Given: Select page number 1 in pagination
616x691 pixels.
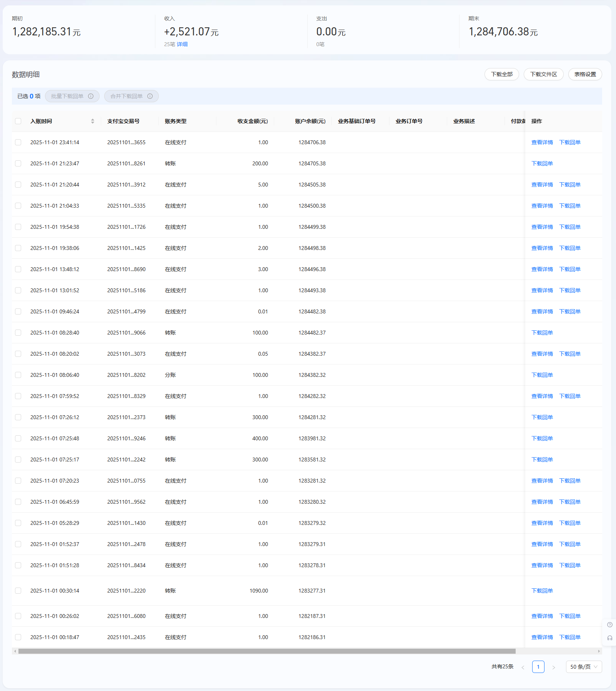Looking at the screenshot, I should coord(538,667).
